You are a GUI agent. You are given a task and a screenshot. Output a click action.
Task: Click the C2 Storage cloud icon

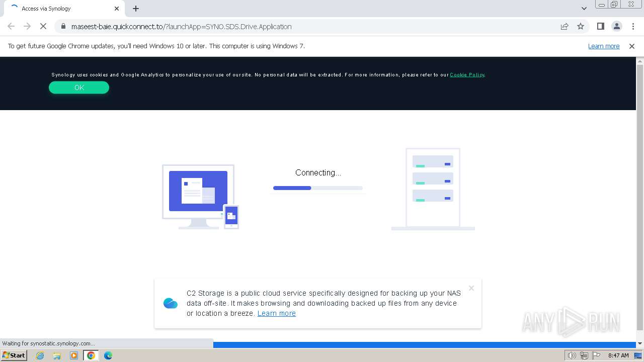click(x=171, y=303)
